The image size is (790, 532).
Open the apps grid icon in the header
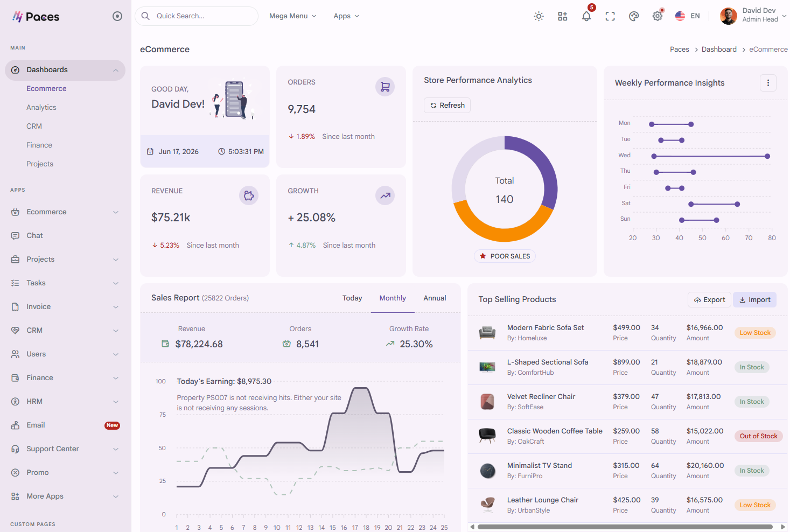[562, 16]
